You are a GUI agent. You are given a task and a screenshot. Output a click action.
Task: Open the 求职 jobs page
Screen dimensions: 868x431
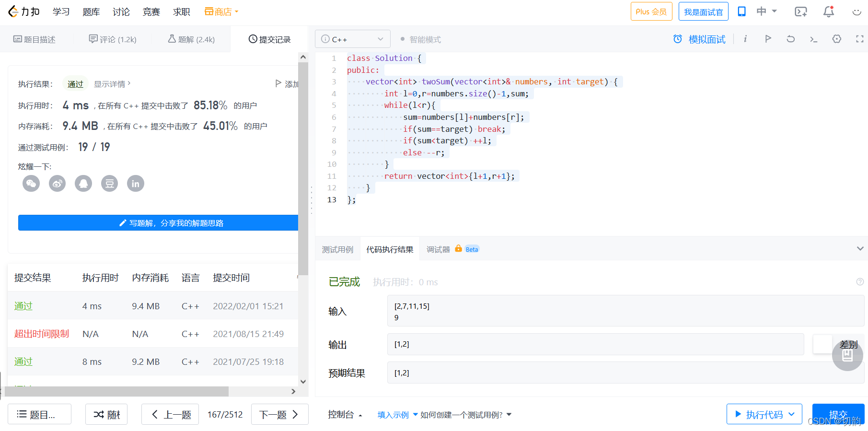(x=182, y=12)
